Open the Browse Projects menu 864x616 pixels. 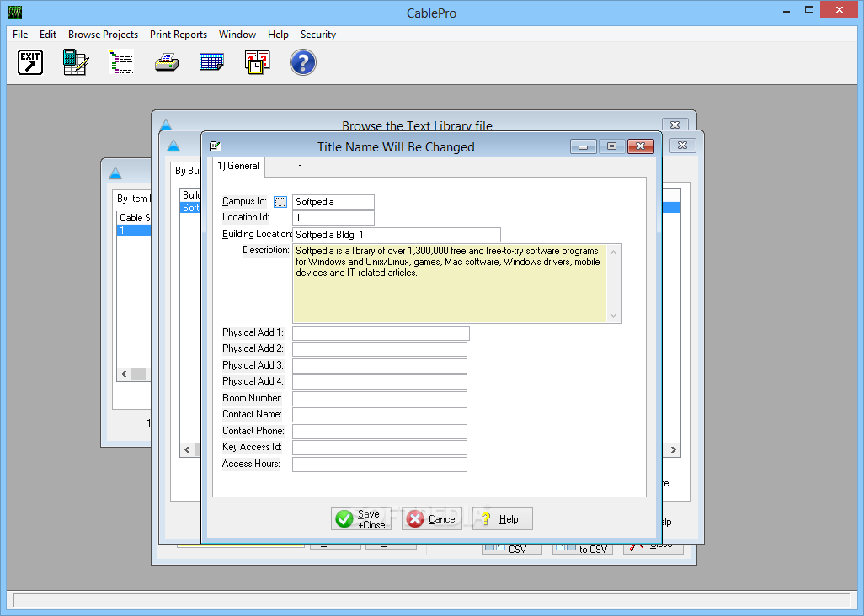click(103, 35)
